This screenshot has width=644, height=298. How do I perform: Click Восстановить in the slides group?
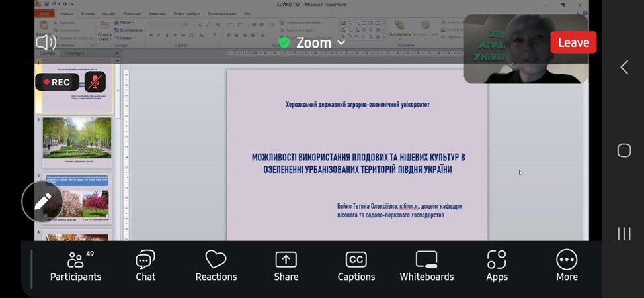tap(128, 30)
